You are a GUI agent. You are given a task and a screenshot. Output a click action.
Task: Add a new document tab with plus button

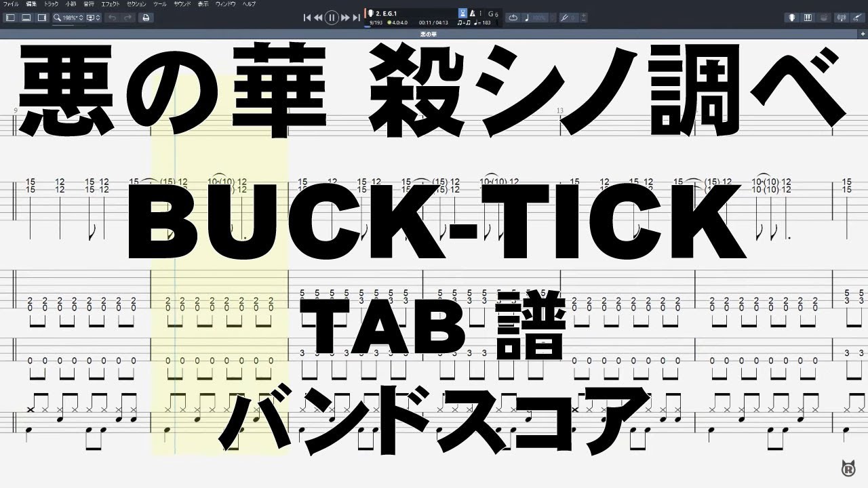(861, 33)
